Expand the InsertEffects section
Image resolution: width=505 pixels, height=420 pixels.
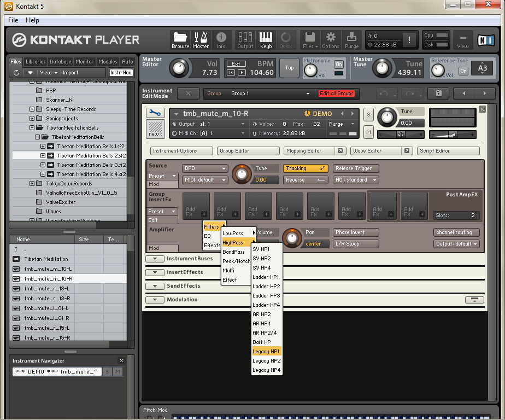click(x=155, y=272)
